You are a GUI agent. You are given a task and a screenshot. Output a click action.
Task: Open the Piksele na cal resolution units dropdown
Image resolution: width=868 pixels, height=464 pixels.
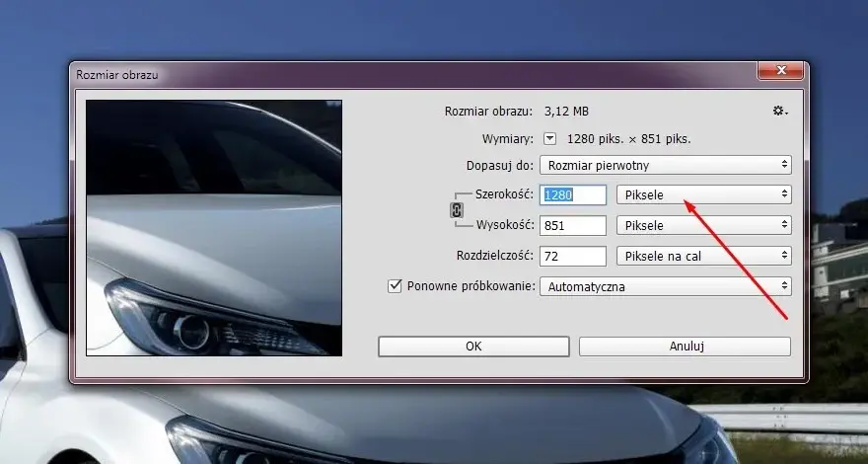[x=703, y=256]
